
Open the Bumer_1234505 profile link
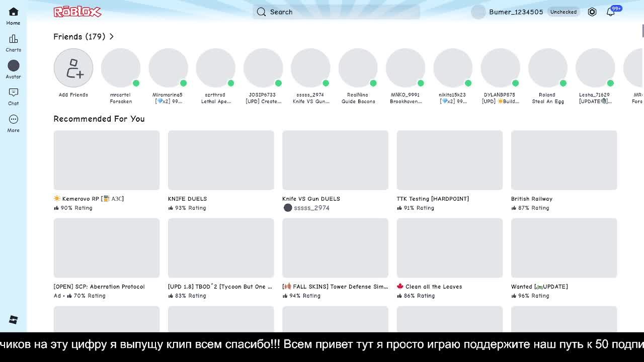516,12
